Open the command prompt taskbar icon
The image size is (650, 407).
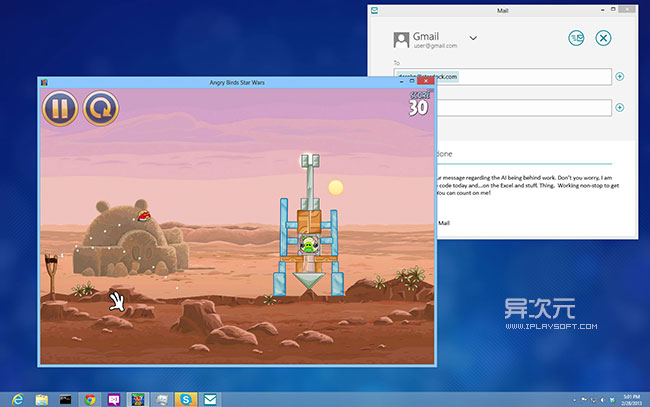[x=65, y=400]
